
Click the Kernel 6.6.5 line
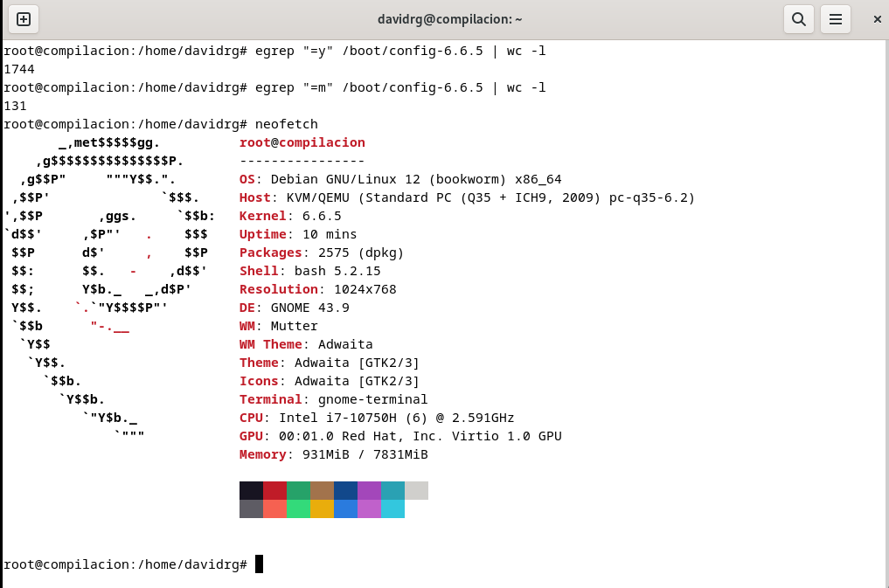(x=290, y=216)
